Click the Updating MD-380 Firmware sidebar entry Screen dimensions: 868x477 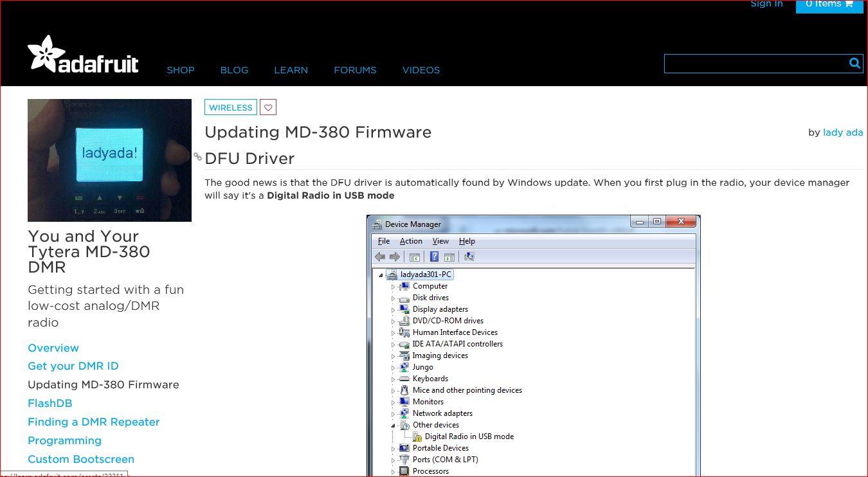click(104, 384)
